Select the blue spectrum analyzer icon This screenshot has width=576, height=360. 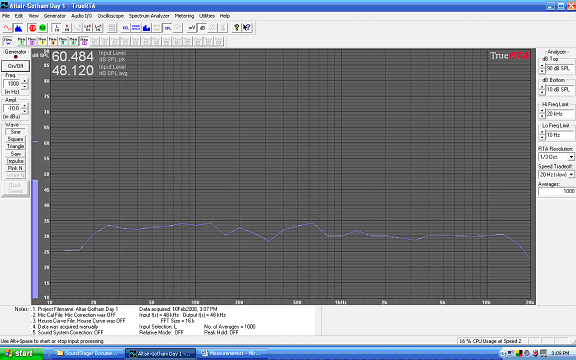tap(18, 28)
